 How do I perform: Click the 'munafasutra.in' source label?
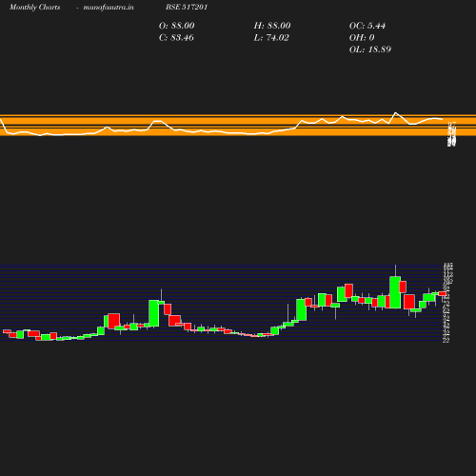coord(109,7)
